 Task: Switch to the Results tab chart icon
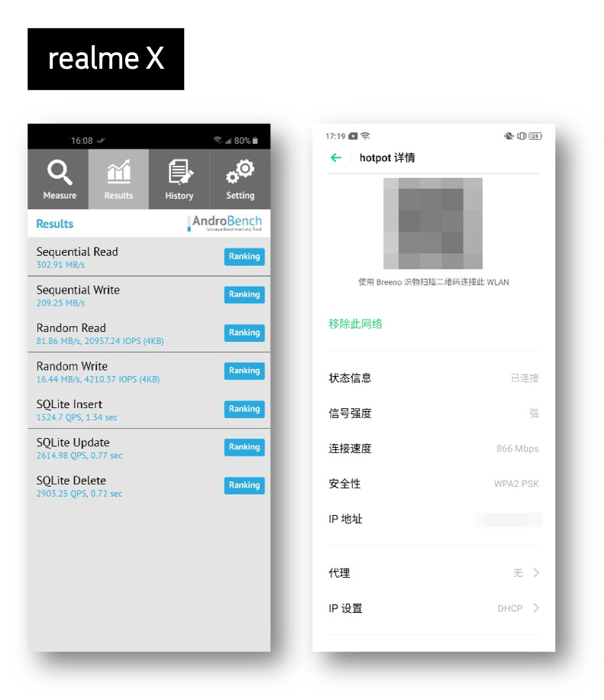118,172
